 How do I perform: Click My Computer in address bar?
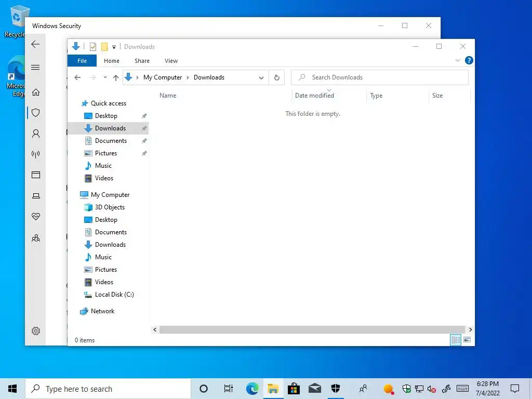pos(163,77)
